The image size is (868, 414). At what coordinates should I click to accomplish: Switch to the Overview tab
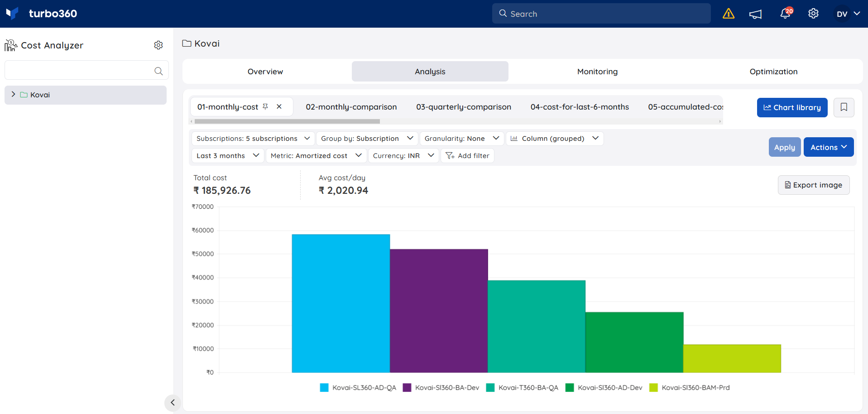click(265, 72)
